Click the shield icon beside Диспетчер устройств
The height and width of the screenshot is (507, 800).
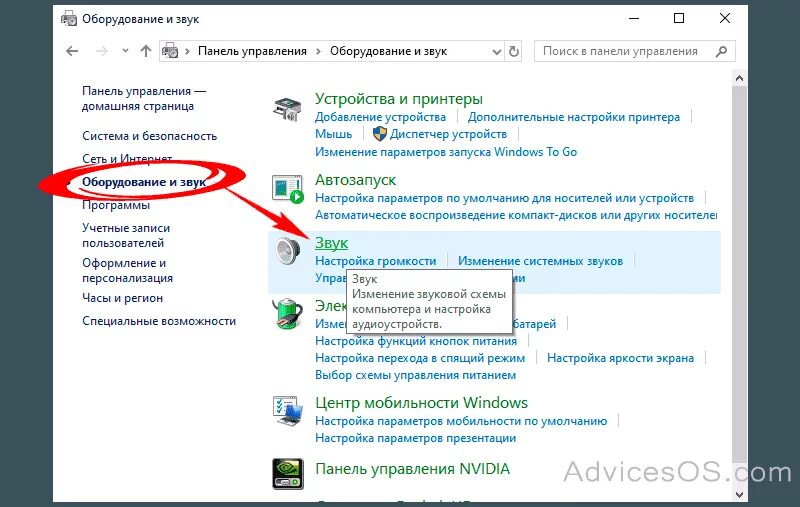coord(380,134)
